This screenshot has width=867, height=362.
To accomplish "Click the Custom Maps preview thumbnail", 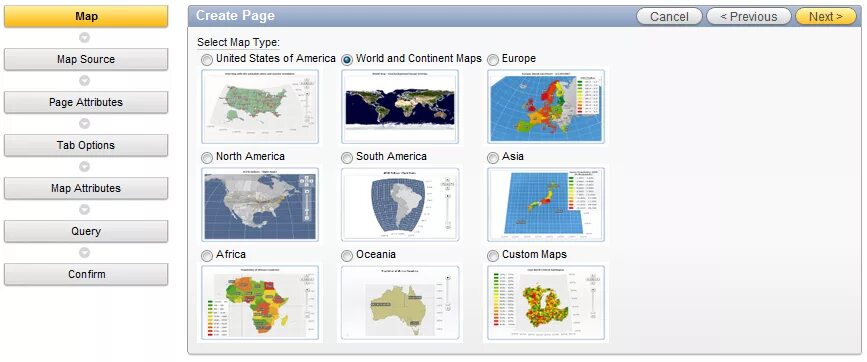I will coord(546,303).
